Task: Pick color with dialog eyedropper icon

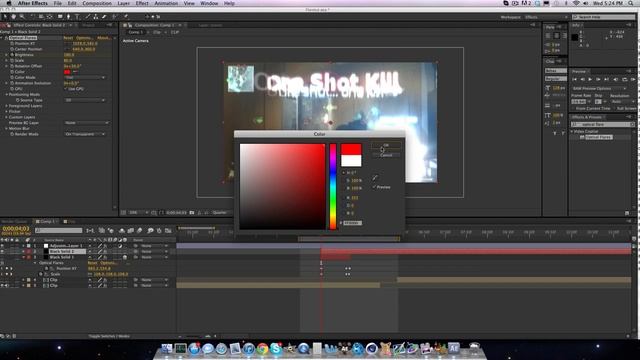Action: coord(375,178)
